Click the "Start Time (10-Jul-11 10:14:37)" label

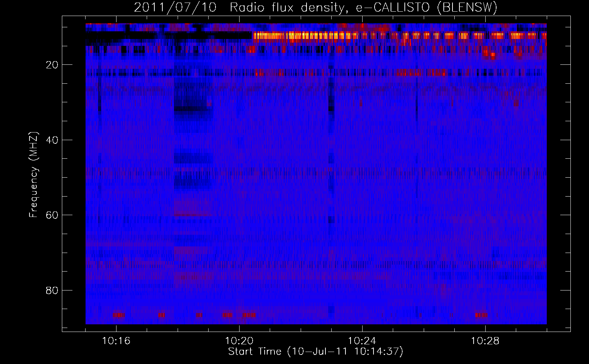(316, 352)
